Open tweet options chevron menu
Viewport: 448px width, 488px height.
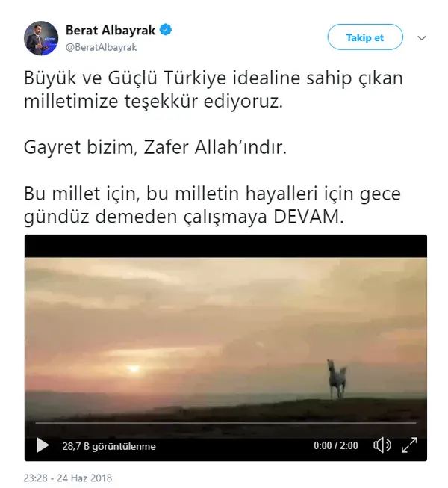pyautogui.click(x=422, y=38)
